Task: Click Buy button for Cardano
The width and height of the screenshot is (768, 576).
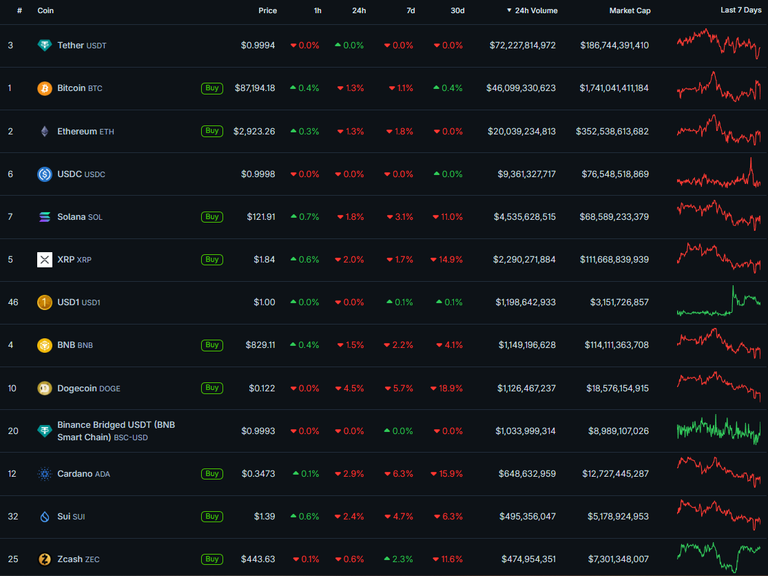Action: [212, 474]
